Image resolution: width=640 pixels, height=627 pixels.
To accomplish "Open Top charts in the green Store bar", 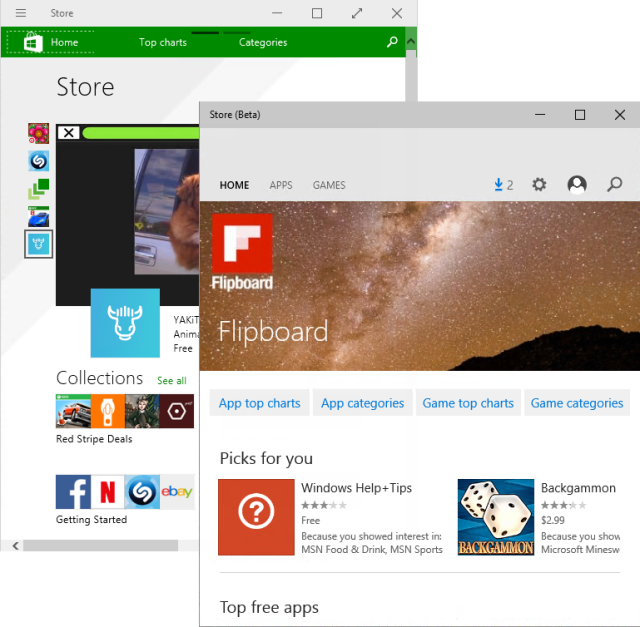I will [x=163, y=42].
